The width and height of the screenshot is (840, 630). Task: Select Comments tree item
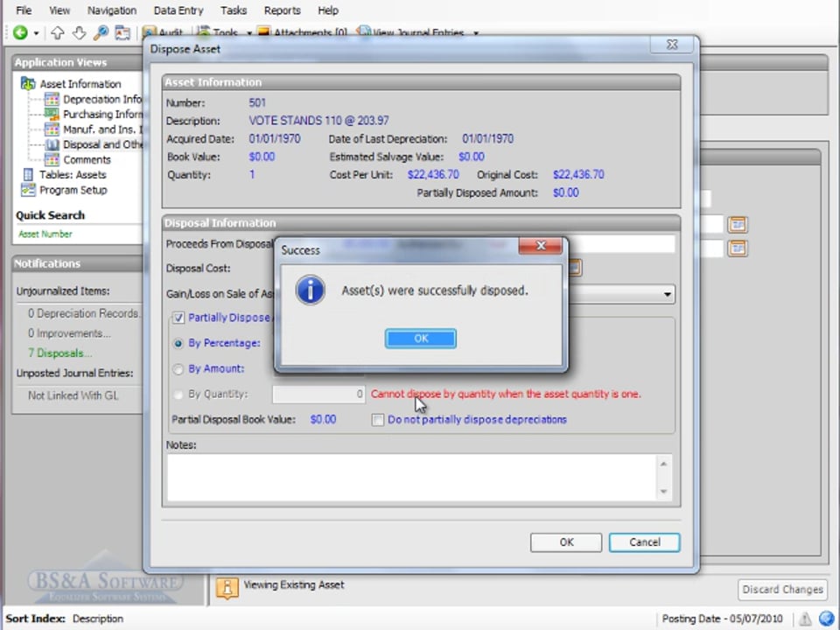pos(87,159)
